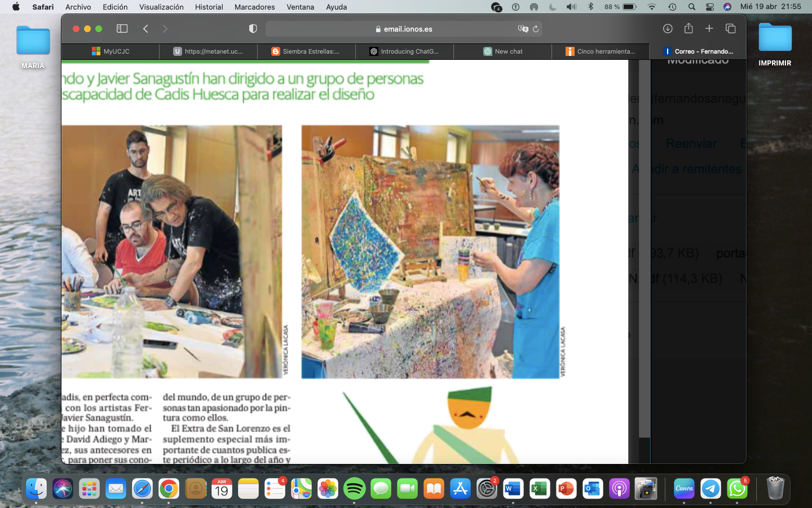This screenshot has width=812, height=508.
Task: Open System Preferences from the Dock
Action: click(x=487, y=489)
